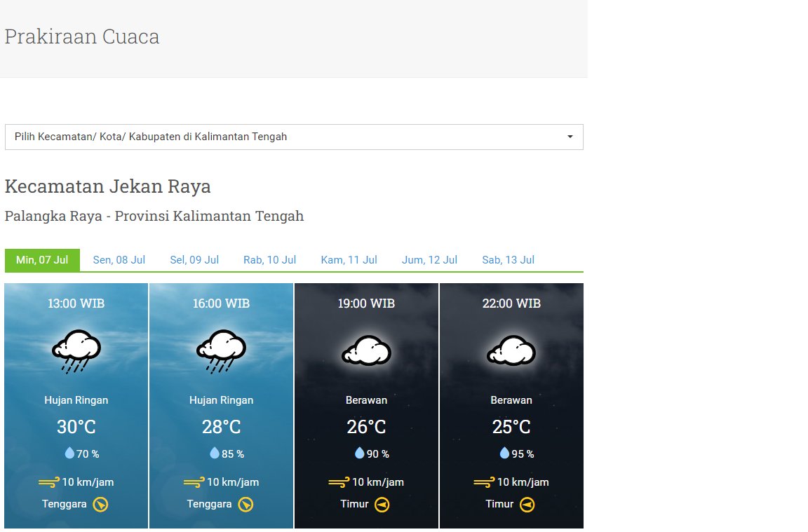Image resolution: width=808 pixels, height=532 pixels.
Task: Click the Timur compass icon at 22:00 WIB
Action: click(x=527, y=504)
